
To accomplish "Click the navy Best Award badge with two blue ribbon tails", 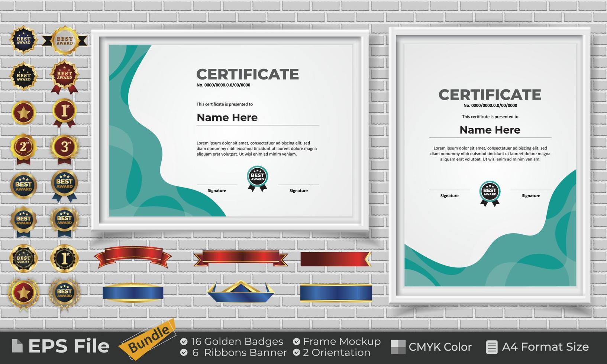I will (x=64, y=185).
